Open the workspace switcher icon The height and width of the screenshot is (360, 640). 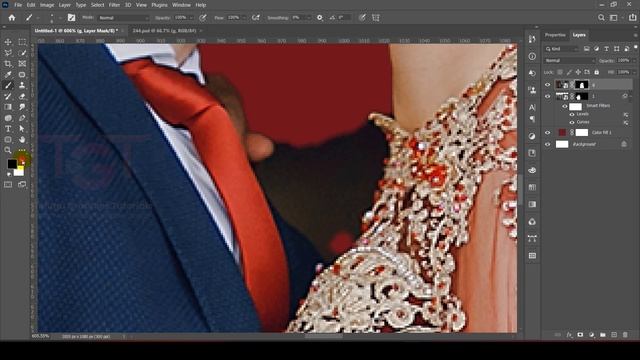613,18
